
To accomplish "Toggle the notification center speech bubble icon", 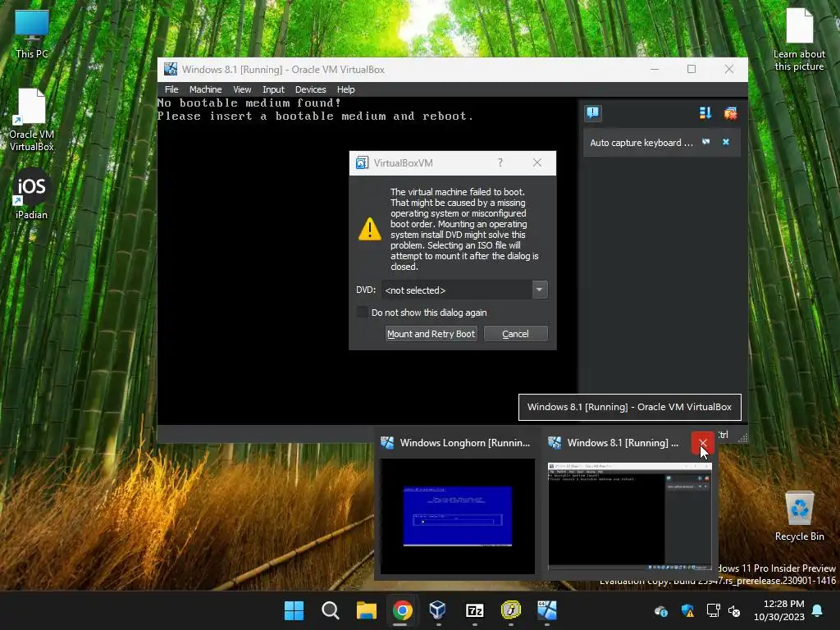I will click(x=593, y=113).
